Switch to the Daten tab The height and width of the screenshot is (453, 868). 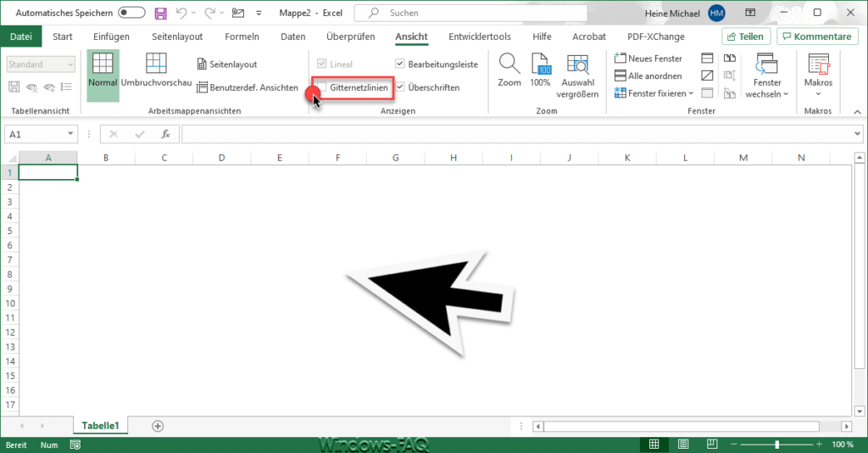coord(292,36)
